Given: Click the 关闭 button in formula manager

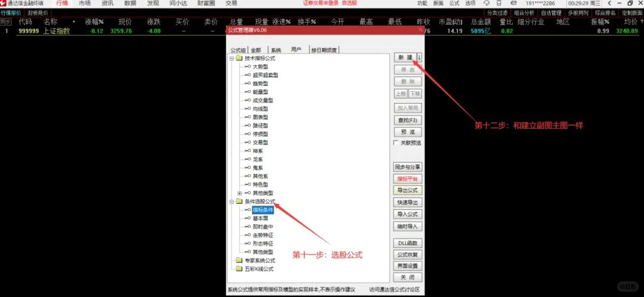Looking at the screenshot, I should click(408, 277).
